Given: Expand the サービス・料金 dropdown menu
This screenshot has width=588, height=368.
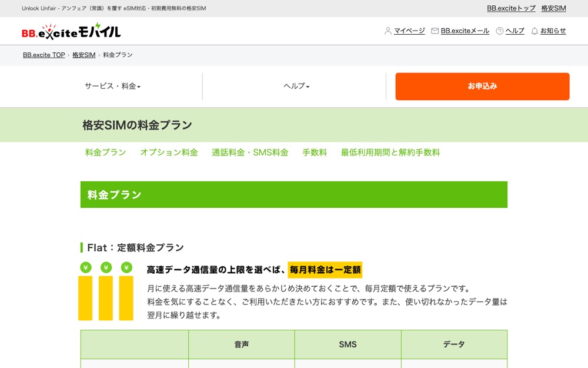Looking at the screenshot, I should [112, 86].
